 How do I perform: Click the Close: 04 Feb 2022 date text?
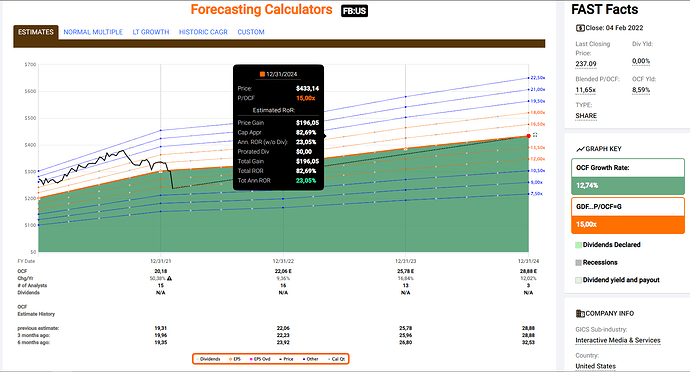pyautogui.click(x=614, y=28)
